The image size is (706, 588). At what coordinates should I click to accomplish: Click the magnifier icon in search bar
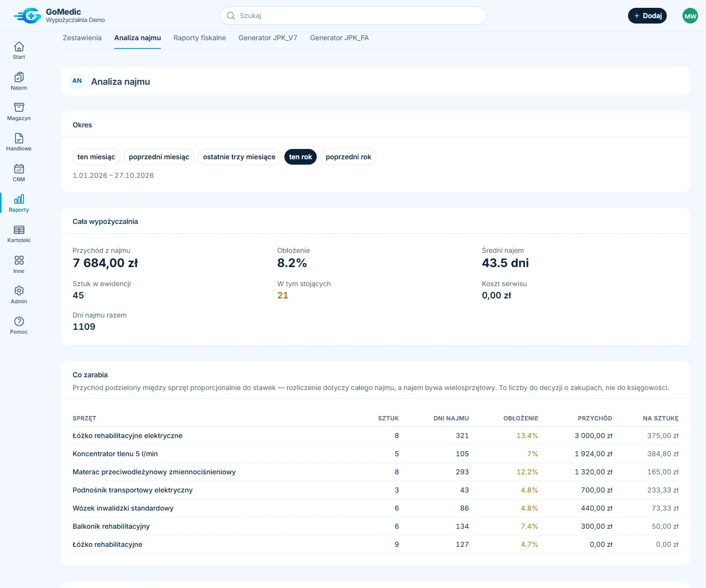[231, 16]
